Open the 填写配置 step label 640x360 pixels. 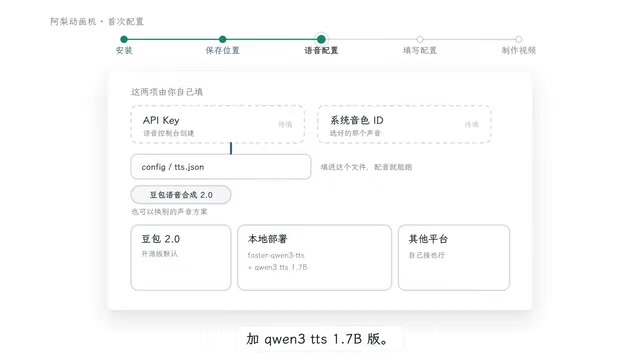tap(420, 51)
